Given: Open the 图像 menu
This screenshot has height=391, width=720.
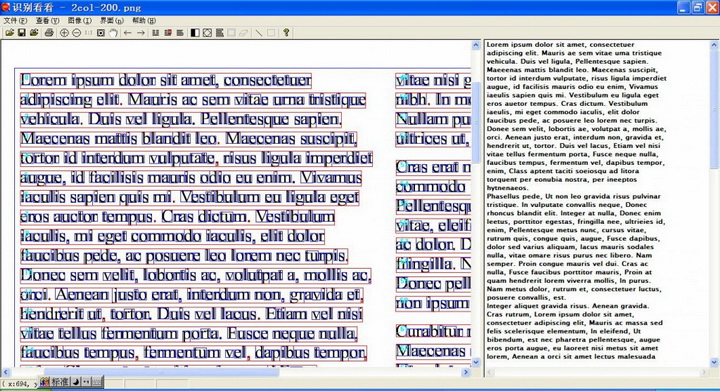Looking at the screenshot, I should click(80, 21).
